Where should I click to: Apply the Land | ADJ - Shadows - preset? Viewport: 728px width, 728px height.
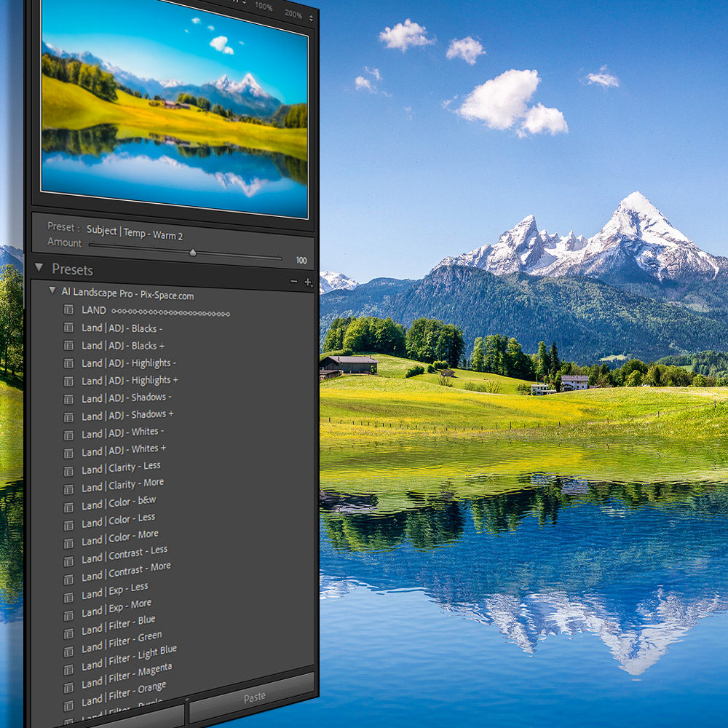click(x=127, y=398)
